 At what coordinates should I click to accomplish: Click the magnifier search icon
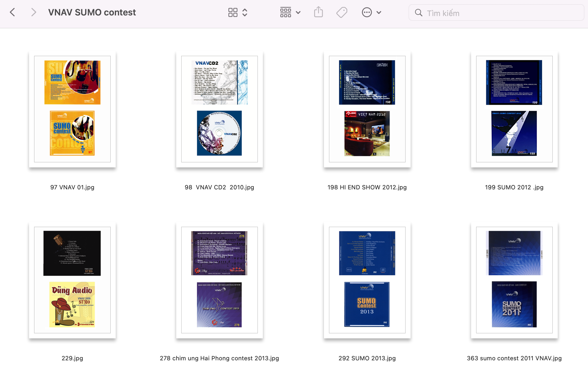coord(419,13)
